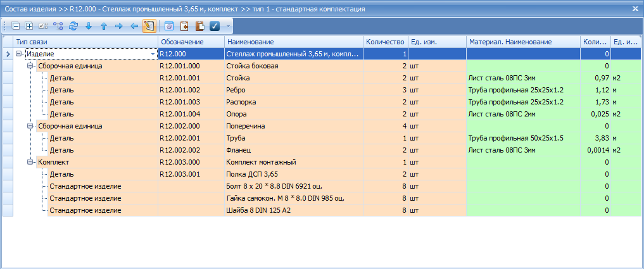644x269 pixels.
Task: Click R12.000 designation cell
Action: tap(191, 54)
